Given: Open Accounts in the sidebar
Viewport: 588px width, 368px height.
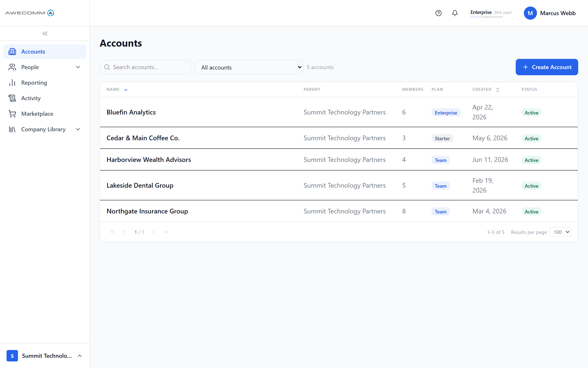Looking at the screenshot, I should pos(45,52).
